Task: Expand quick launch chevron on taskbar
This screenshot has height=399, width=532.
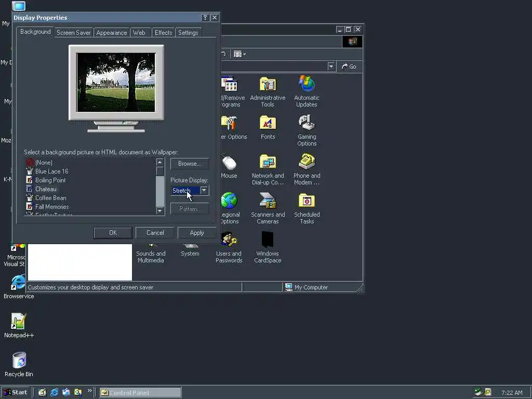Action: [x=89, y=391]
